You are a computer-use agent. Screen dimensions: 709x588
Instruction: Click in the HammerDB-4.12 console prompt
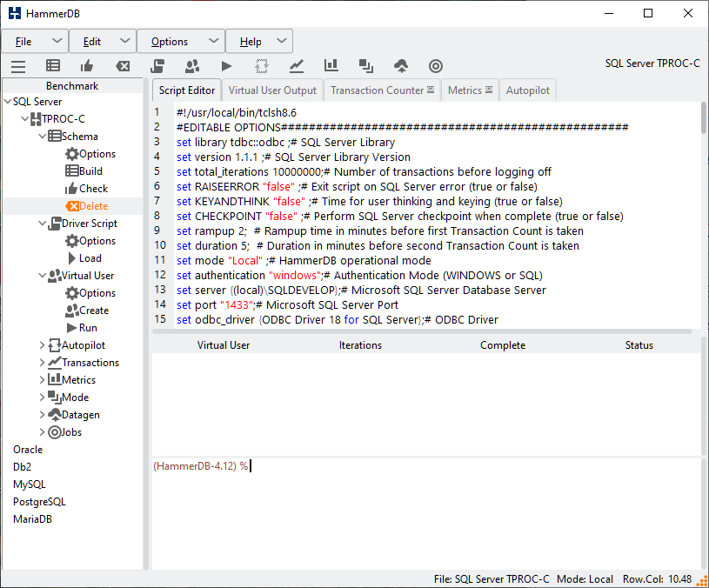(201, 466)
